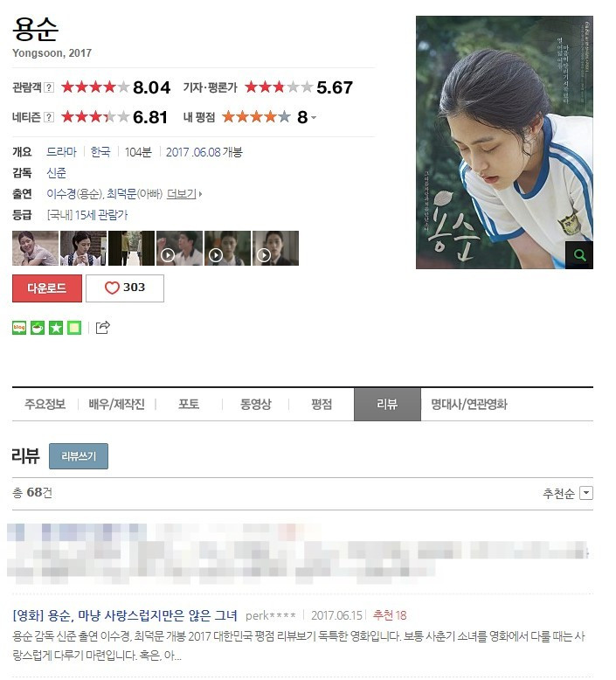The height and width of the screenshot is (680, 616).
Task: Open the poster magnifier icon
Action: (x=579, y=255)
